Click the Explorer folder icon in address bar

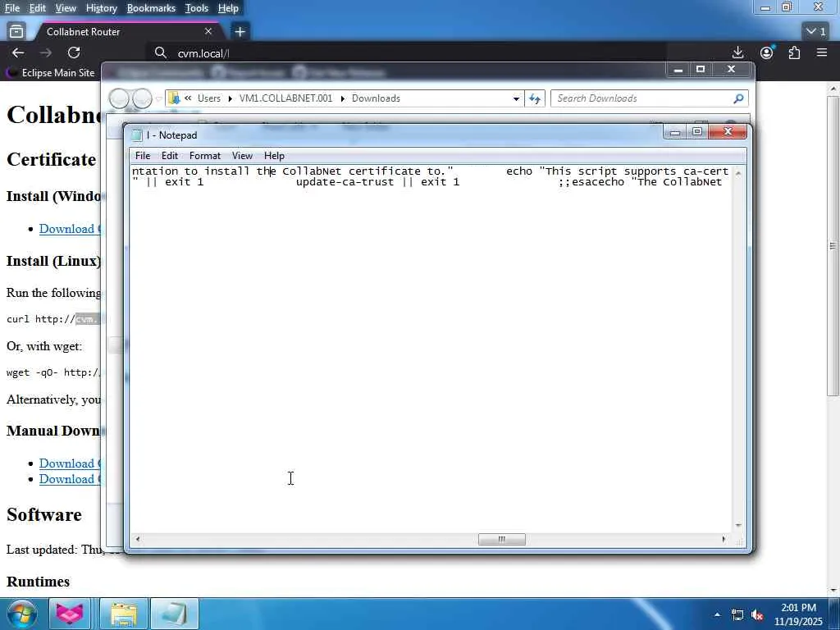point(174,98)
